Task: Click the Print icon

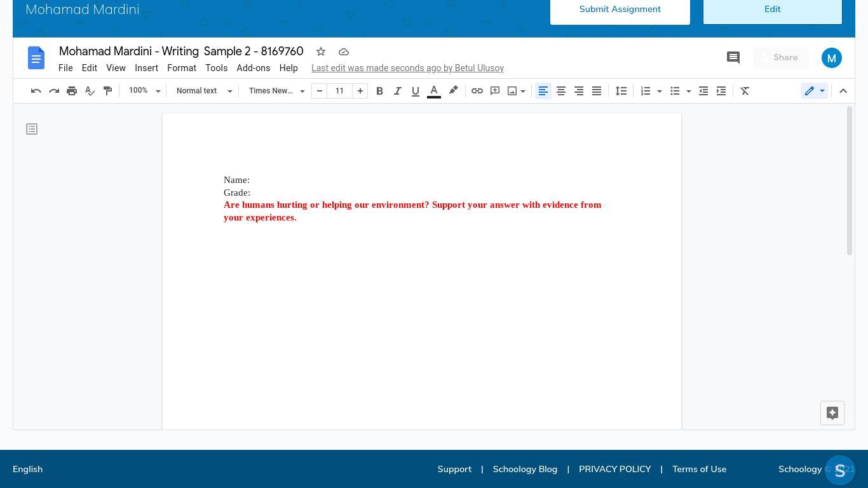Action: click(x=72, y=91)
